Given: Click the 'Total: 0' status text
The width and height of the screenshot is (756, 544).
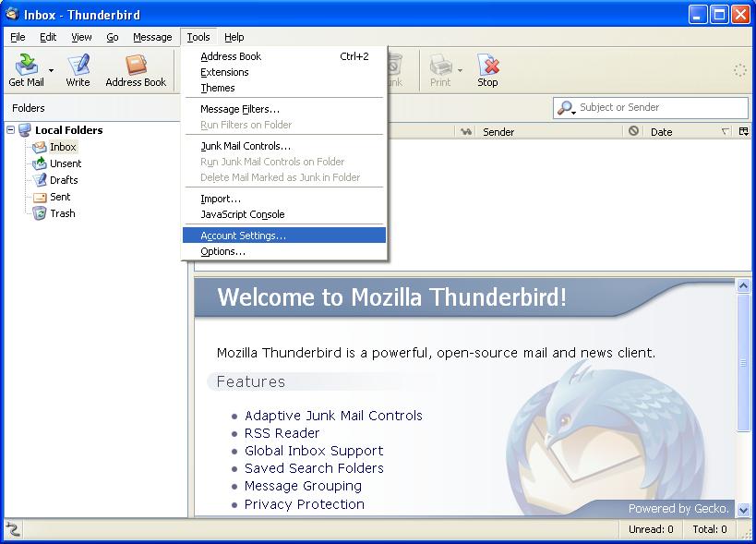Looking at the screenshot, I should [x=710, y=529].
